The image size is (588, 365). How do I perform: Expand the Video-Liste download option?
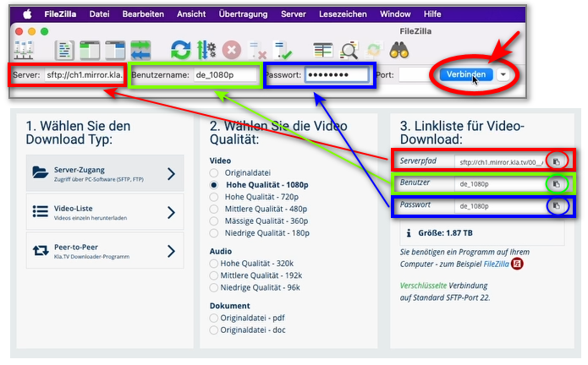pos(105,212)
